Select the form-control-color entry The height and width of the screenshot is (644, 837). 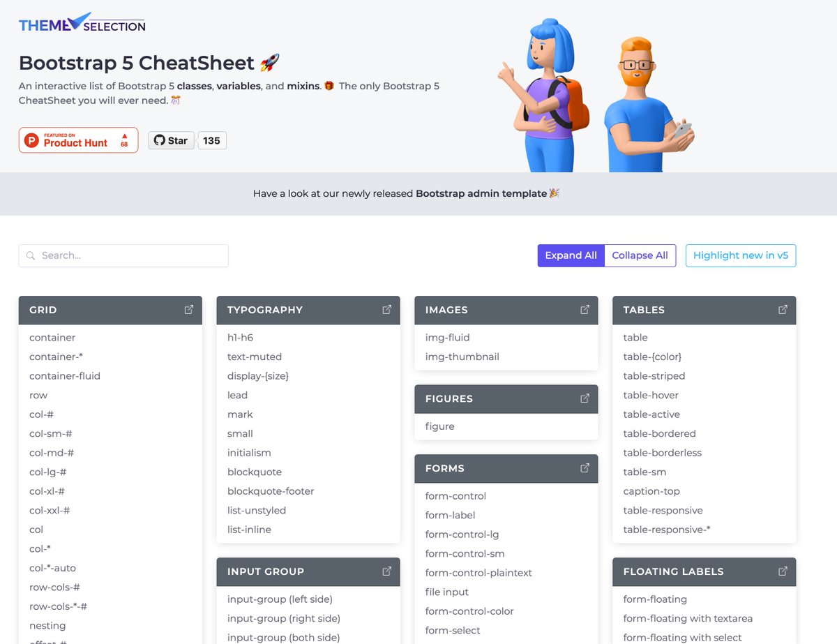point(469,611)
